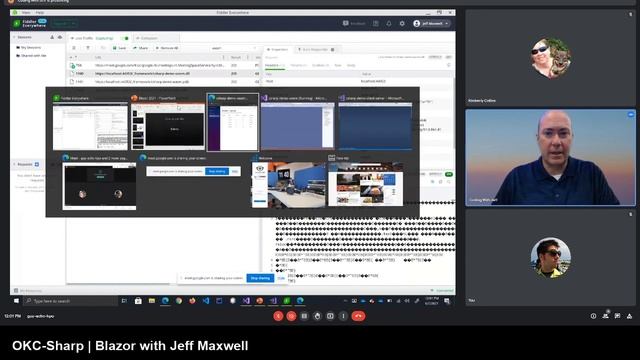Open the Windows notification center icon
The width and height of the screenshot is (640, 360).
(447, 301)
